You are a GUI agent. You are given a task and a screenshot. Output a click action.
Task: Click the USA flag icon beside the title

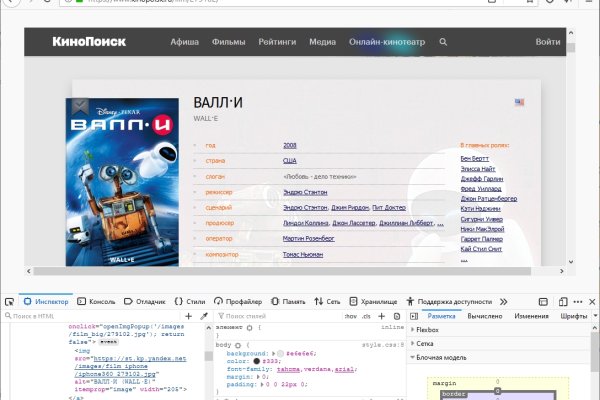coord(519,102)
